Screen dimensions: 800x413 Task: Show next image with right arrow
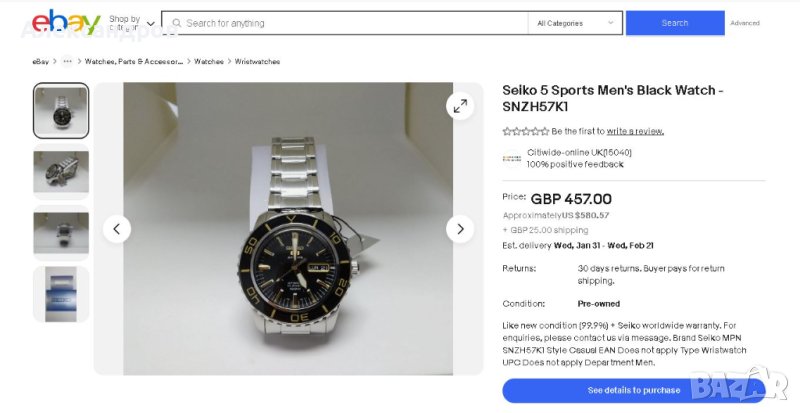460,229
